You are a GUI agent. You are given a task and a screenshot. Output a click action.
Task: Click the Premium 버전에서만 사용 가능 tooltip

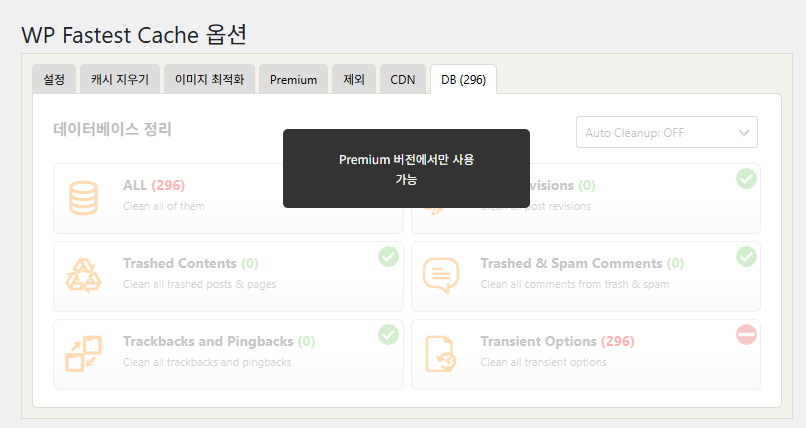[406, 169]
